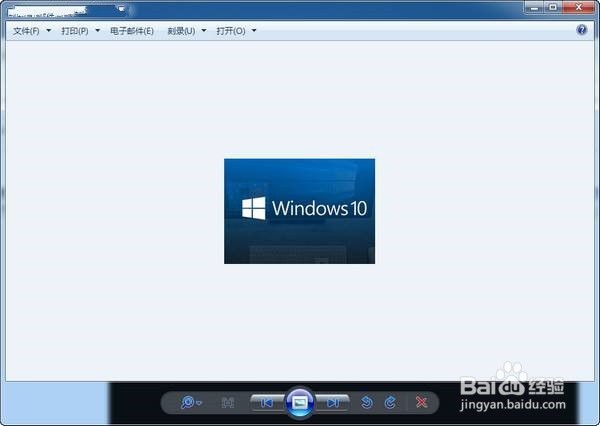This screenshot has height=426, width=600.
Task: Expand the 刻录(U) dropdown arrow
Action: click(x=204, y=30)
